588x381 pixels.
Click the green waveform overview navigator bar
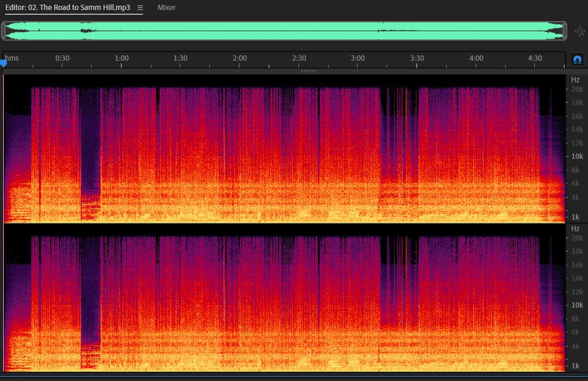coord(284,31)
